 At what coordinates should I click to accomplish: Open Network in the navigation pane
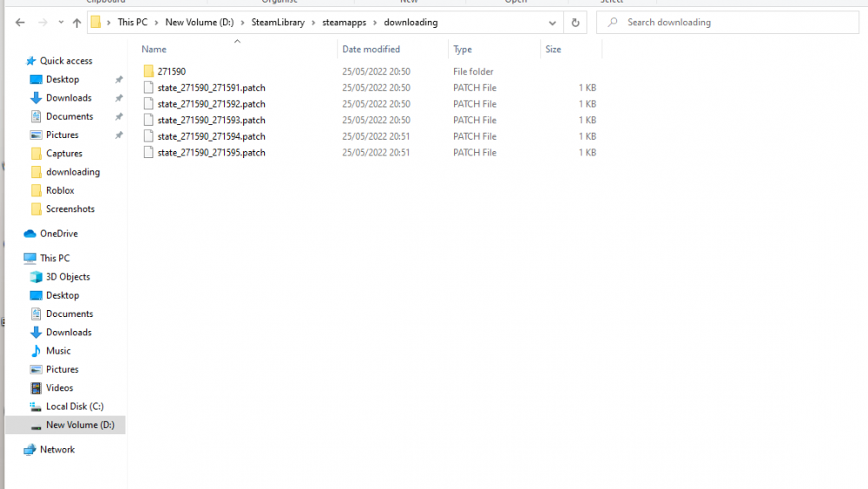tap(57, 450)
